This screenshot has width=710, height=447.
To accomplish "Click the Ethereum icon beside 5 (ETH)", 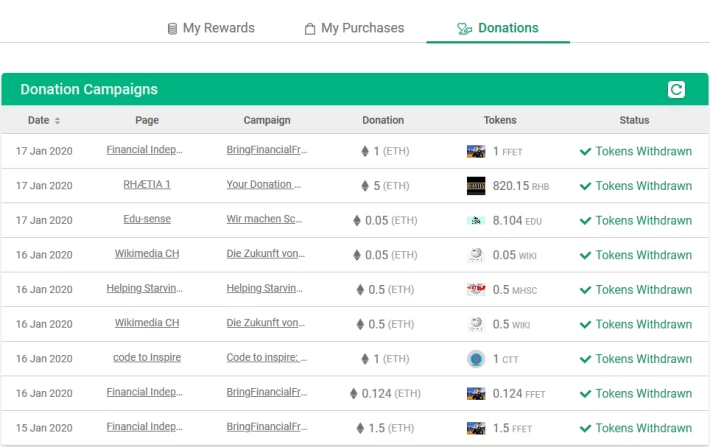I will [364, 186].
